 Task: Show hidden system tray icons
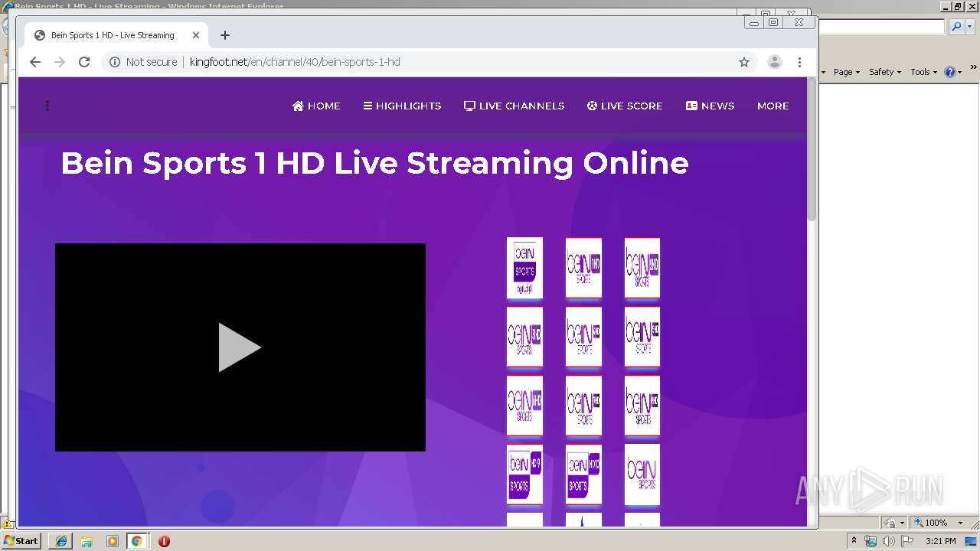click(x=854, y=541)
